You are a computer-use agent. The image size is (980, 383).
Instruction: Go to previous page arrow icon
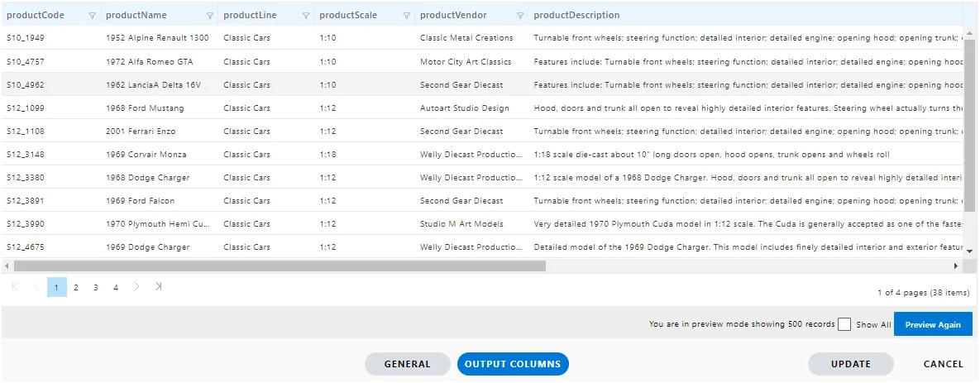point(36,287)
